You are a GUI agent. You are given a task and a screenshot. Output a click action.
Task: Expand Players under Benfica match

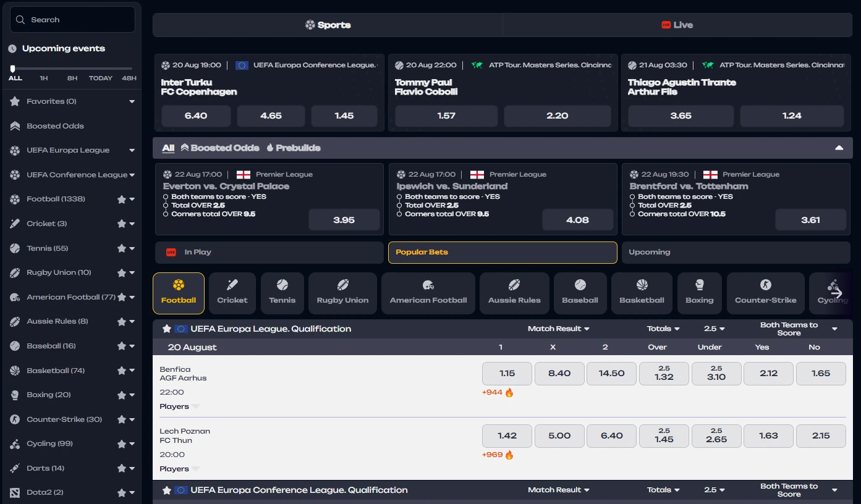tap(180, 406)
